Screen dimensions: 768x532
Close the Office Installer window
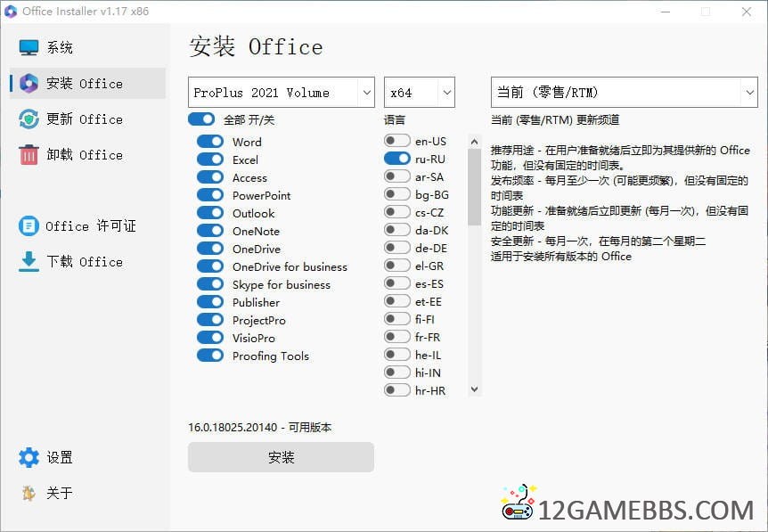(747, 12)
